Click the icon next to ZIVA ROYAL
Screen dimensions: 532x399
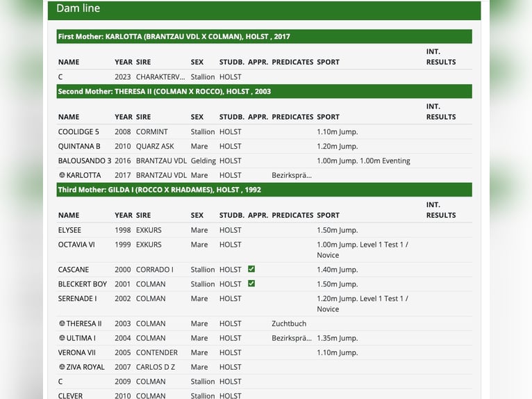tap(62, 367)
